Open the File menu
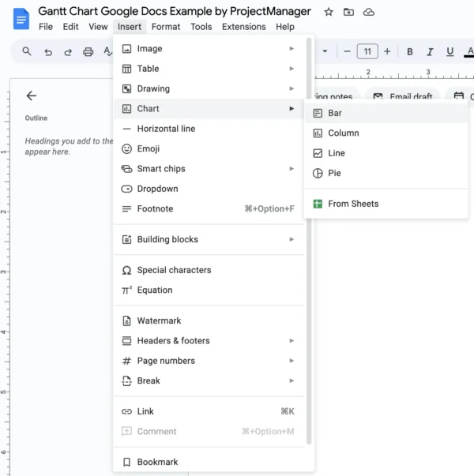This screenshot has width=474, height=476. (46, 27)
